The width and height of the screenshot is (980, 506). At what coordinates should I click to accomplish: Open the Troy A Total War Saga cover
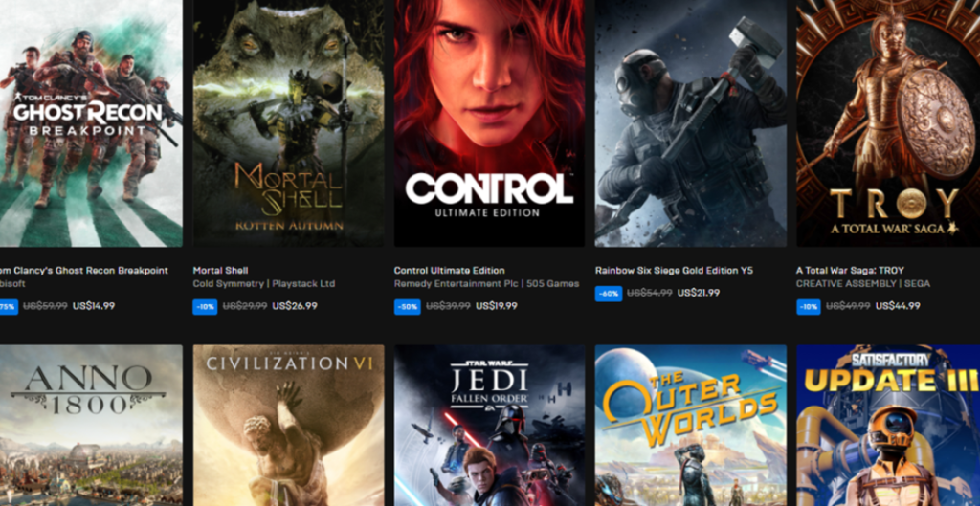tap(888, 123)
